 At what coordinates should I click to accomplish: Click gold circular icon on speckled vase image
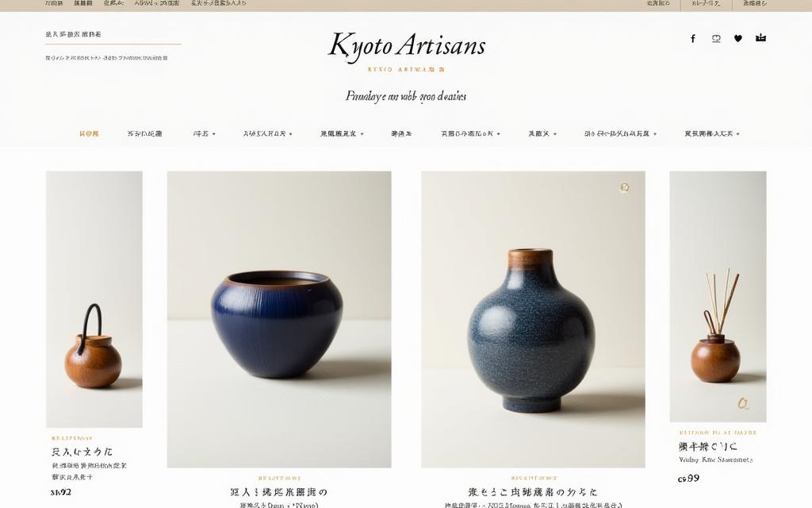[625, 187]
